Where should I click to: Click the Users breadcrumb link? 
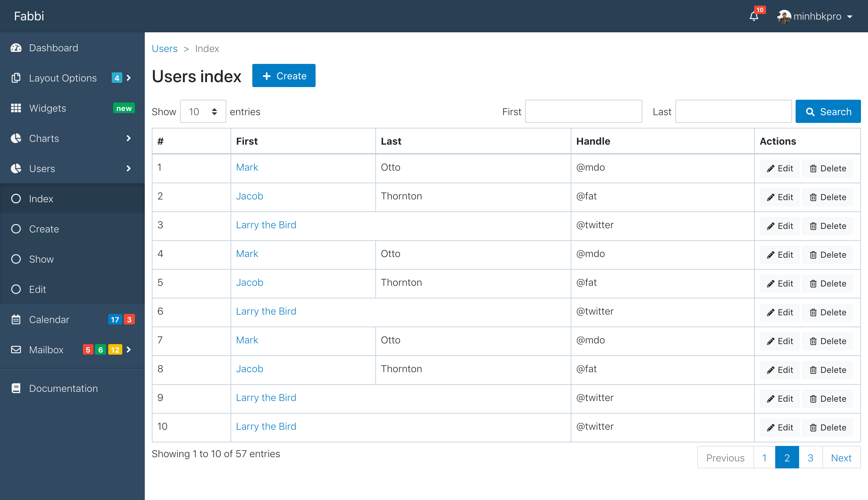tap(164, 48)
